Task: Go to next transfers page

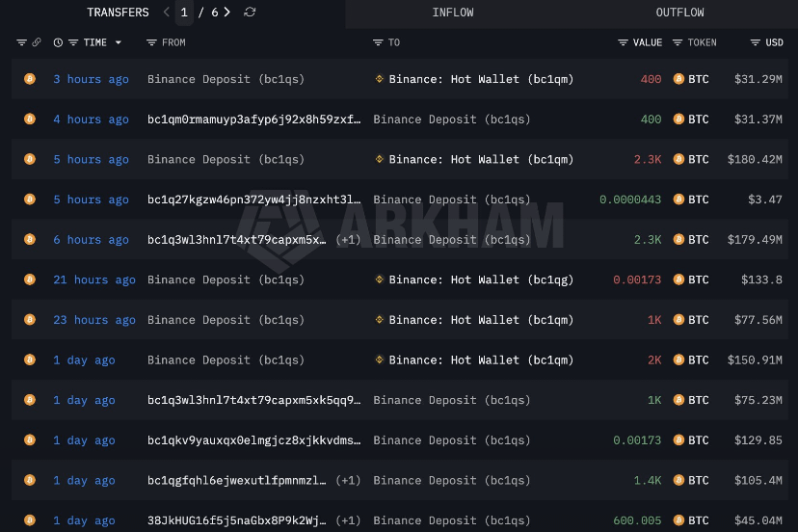Action: (x=227, y=13)
